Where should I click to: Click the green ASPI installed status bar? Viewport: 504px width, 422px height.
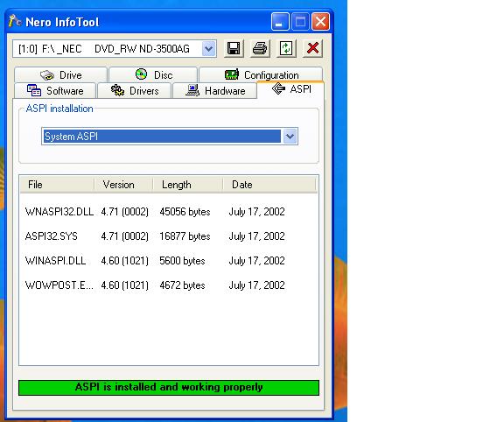169,388
